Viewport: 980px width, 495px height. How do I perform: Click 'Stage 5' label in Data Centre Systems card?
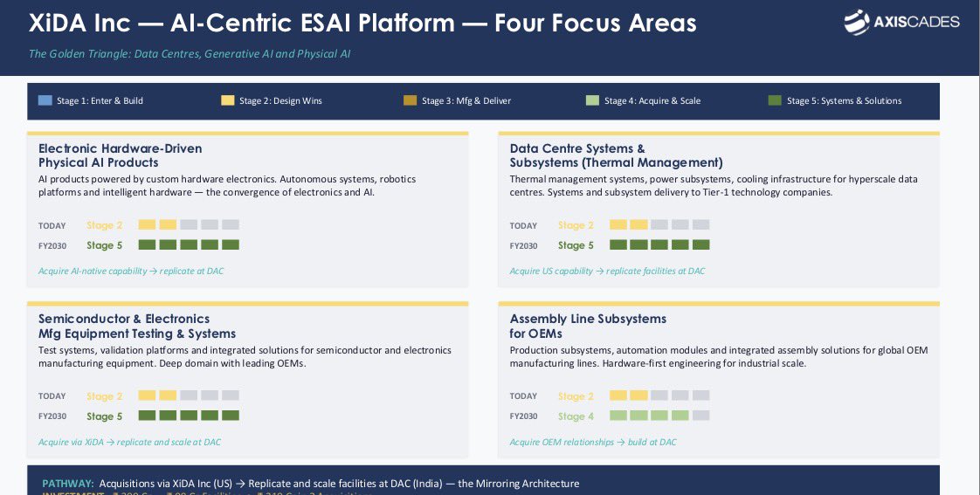(576, 245)
